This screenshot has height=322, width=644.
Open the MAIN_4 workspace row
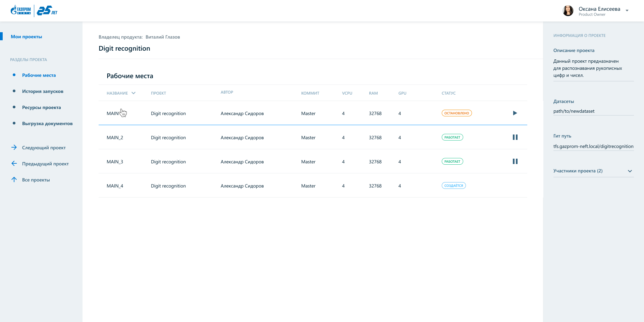[115, 186]
